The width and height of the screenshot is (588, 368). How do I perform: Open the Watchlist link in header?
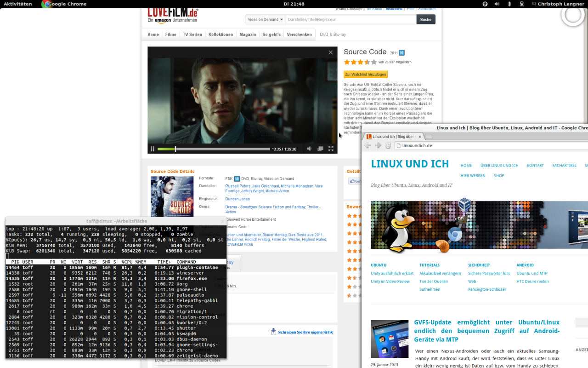394,9
